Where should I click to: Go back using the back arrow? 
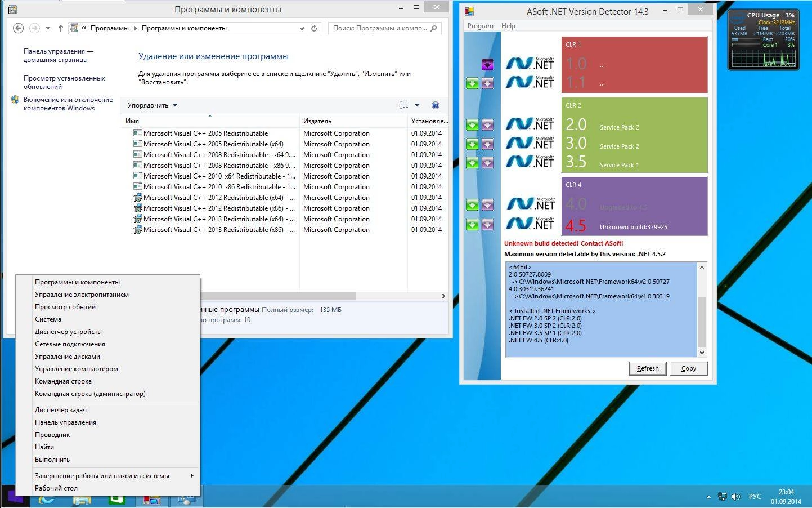click(18, 28)
